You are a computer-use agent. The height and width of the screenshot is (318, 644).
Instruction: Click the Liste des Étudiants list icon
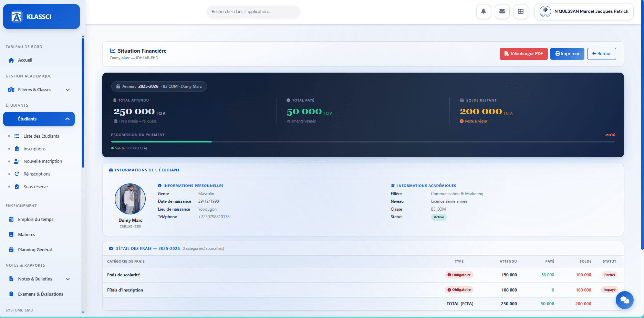point(17,136)
